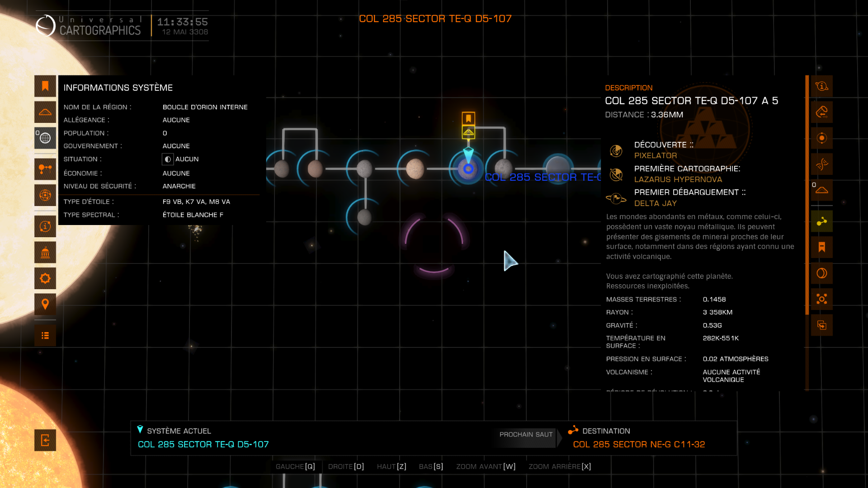The height and width of the screenshot is (488, 868).
Task: Click the first mapping icon beside PREMIÈRE CARTOGRAPHIE
Action: coord(616,174)
